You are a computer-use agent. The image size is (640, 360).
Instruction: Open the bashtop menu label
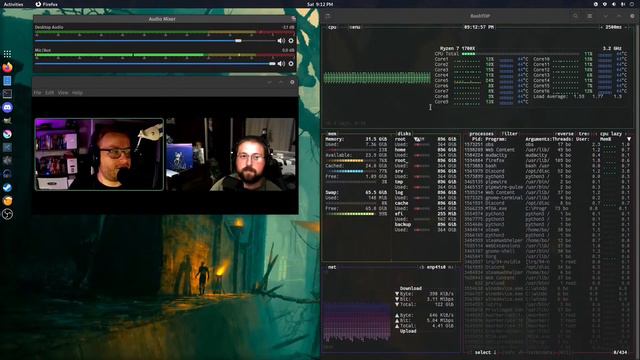point(355,27)
